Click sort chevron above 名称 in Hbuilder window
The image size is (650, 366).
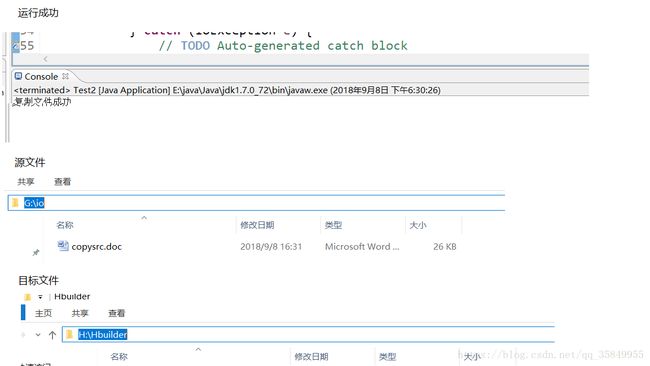pyautogui.click(x=198, y=349)
